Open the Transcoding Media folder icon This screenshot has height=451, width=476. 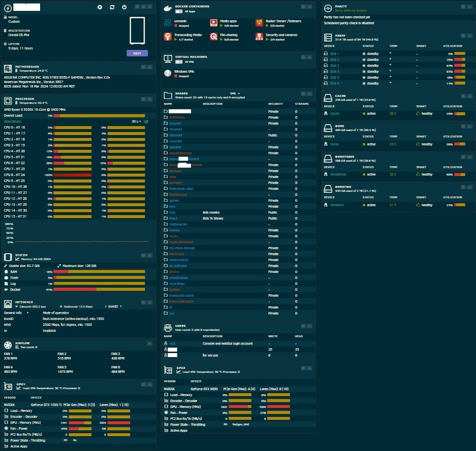pos(168,37)
